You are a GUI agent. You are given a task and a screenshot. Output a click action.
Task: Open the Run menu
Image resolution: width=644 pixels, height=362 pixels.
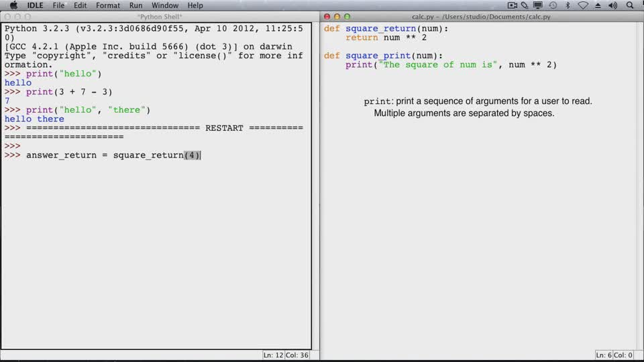(x=136, y=5)
